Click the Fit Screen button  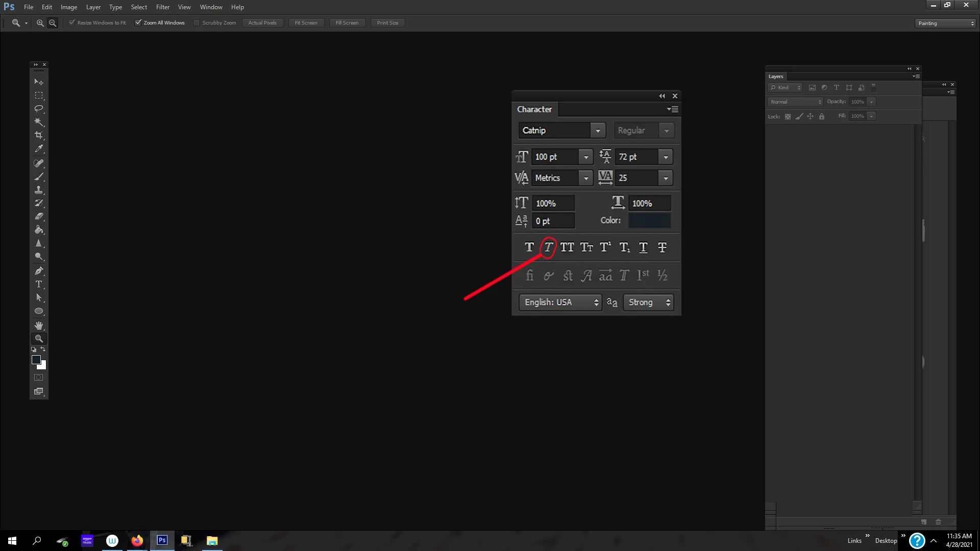click(306, 22)
